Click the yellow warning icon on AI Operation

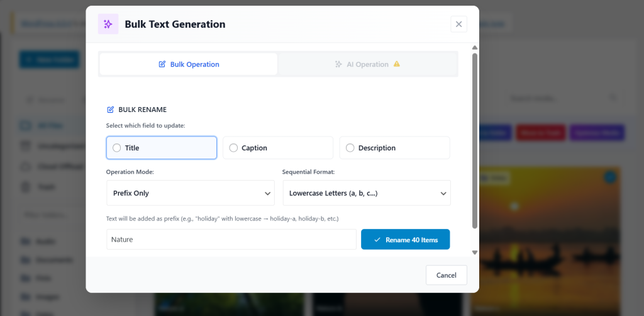pyautogui.click(x=396, y=64)
